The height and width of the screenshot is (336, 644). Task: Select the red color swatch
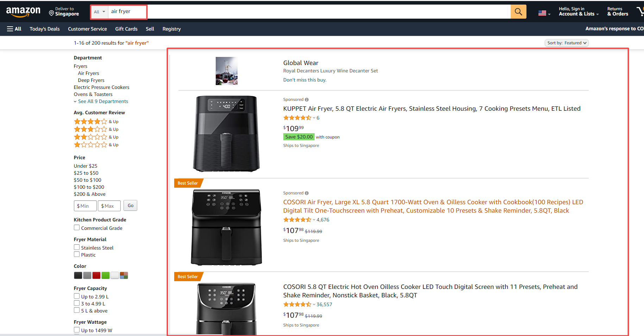tap(96, 275)
